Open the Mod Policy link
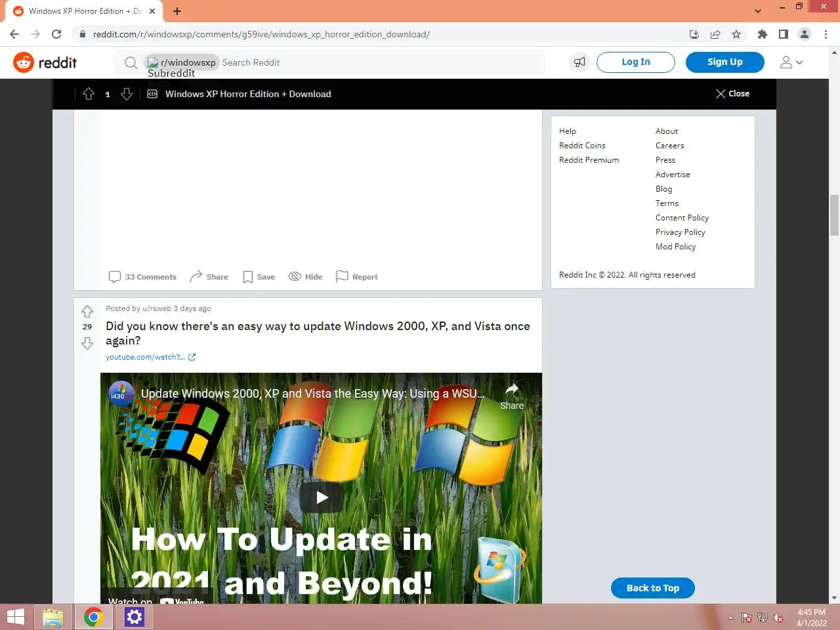This screenshot has height=630, width=840. tap(675, 247)
